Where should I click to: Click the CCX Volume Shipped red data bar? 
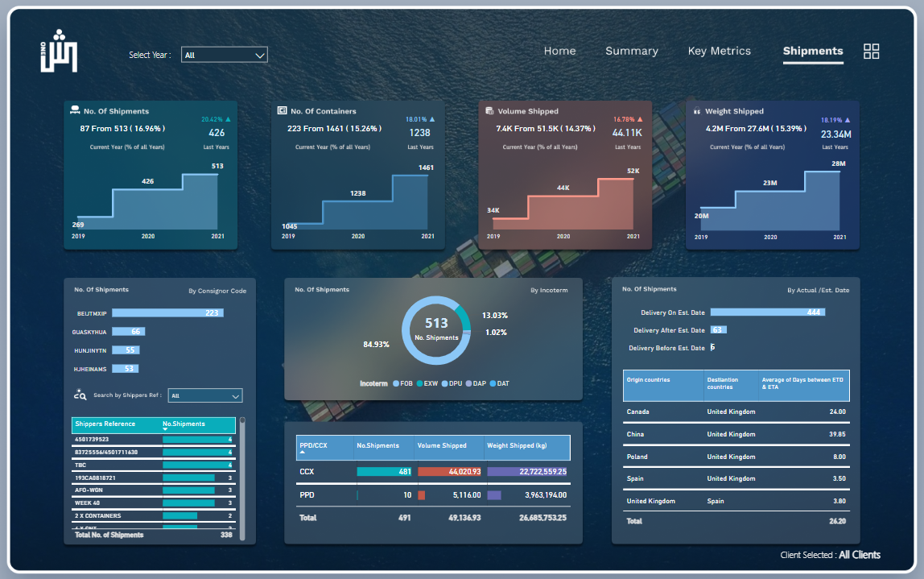448,472
